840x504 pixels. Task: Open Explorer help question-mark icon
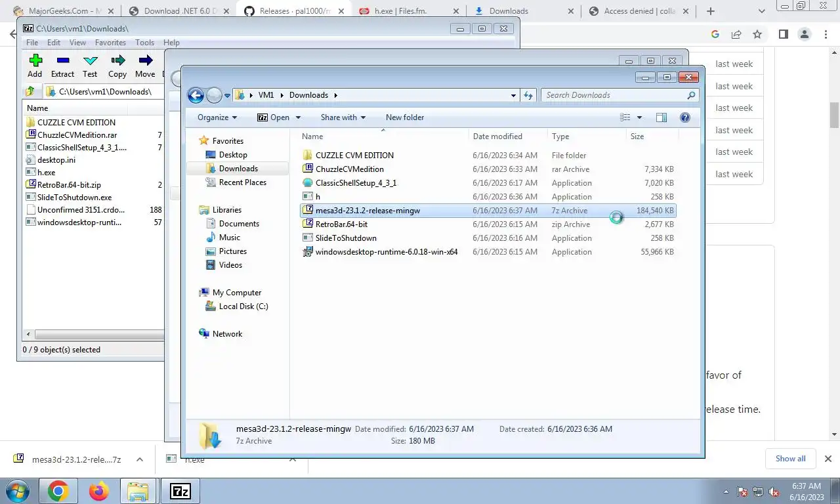click(x=685, y=117)
